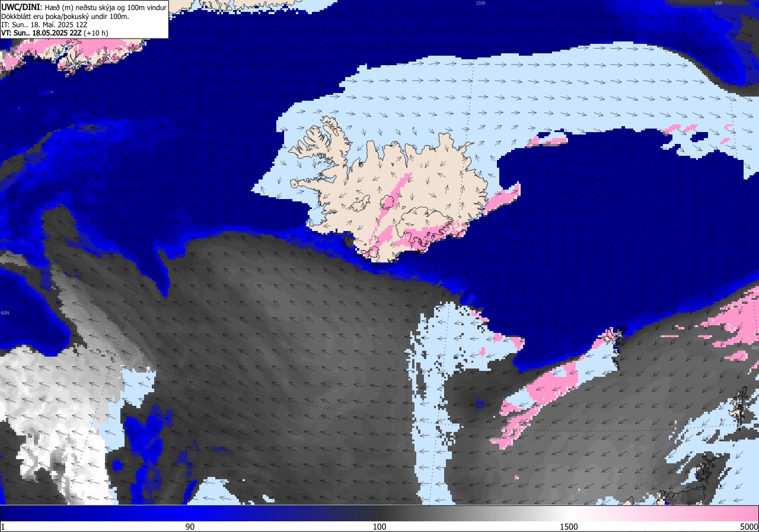This screenshot has height=532, width=759.
Task: Click the "IT: Sun.. 18. Maí. 2025 12Z" line
Action: [x=44, y=25]
